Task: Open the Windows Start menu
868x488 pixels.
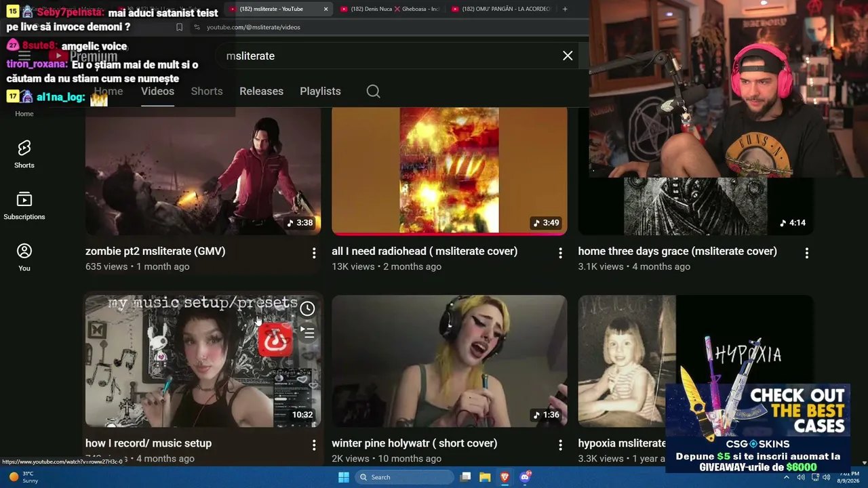Action: tap(344, 477)
